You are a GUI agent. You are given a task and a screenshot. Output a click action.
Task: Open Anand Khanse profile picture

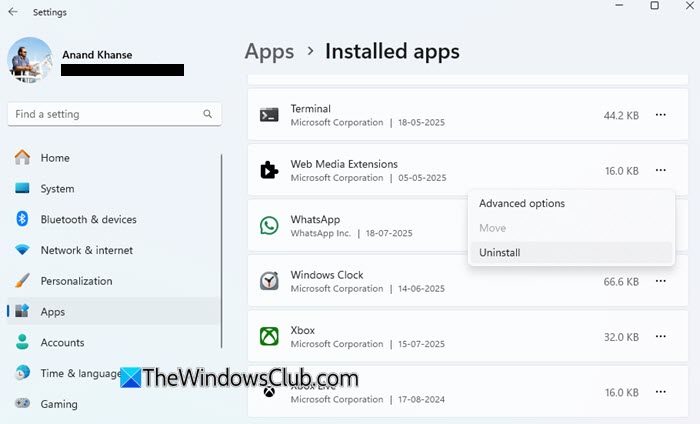[29, 60]
